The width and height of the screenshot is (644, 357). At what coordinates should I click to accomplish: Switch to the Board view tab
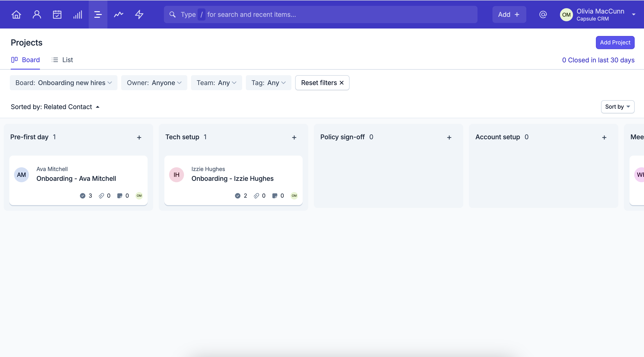click(25, 60)
